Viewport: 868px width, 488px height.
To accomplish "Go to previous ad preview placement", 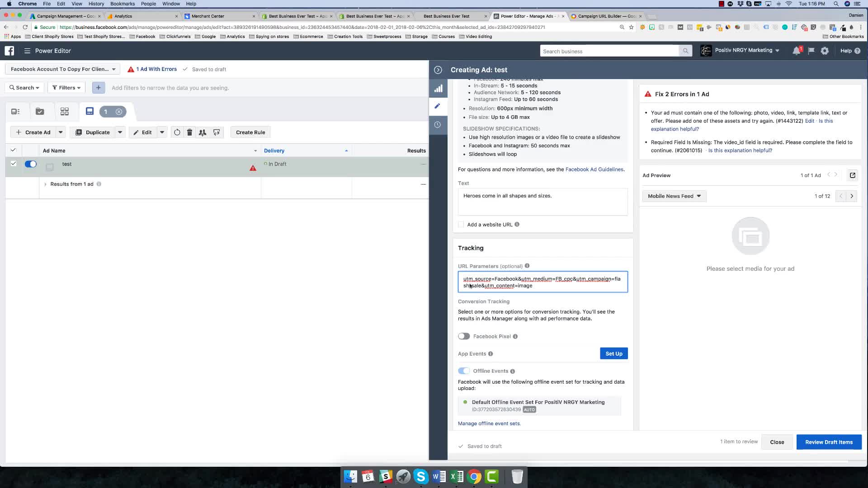I will 841,196.
